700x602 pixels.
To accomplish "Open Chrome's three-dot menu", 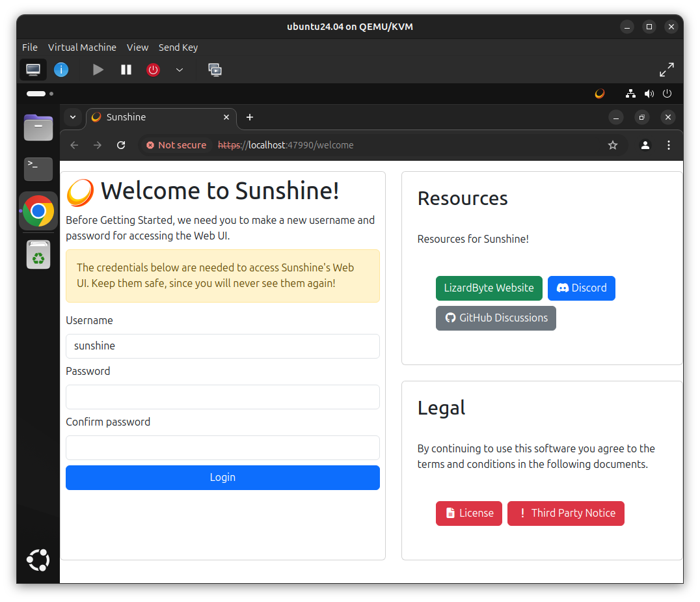I will (x=669, y=145).
